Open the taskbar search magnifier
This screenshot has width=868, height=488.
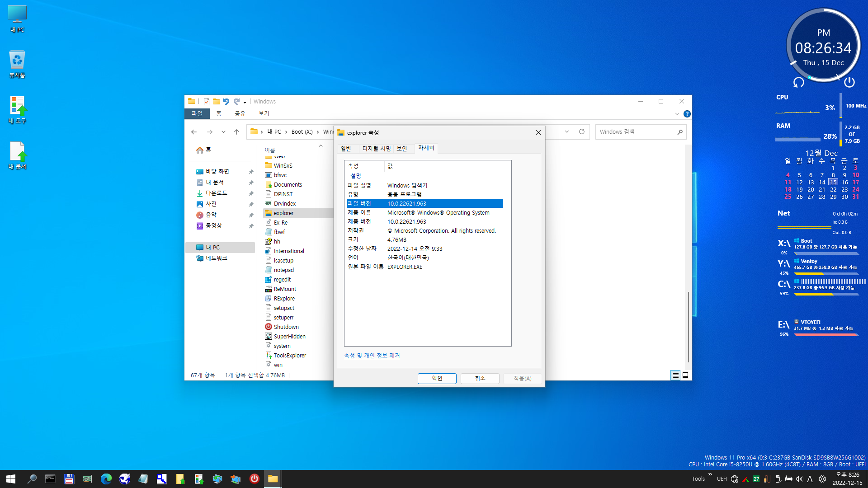coord(32,479)
